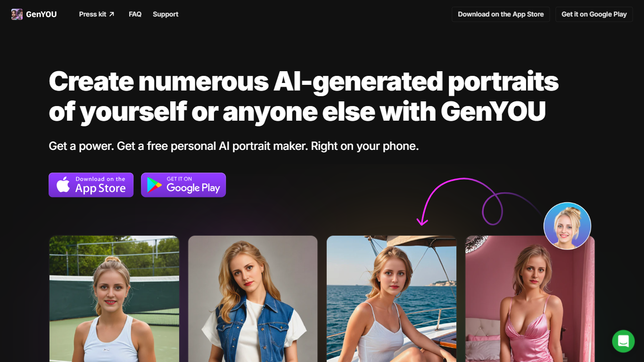
Task: Click the Google Play triangle icon
Action: [x=154, y=185]
